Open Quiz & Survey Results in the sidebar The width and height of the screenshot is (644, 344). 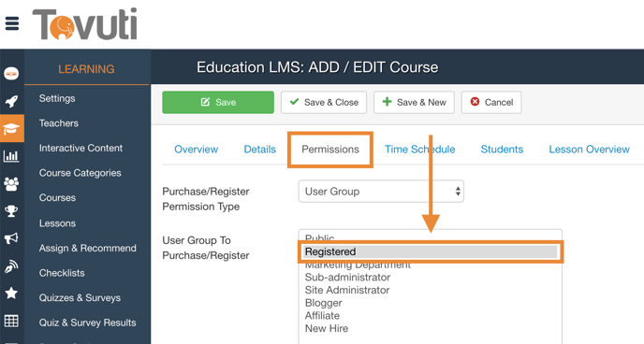[87, 322]
